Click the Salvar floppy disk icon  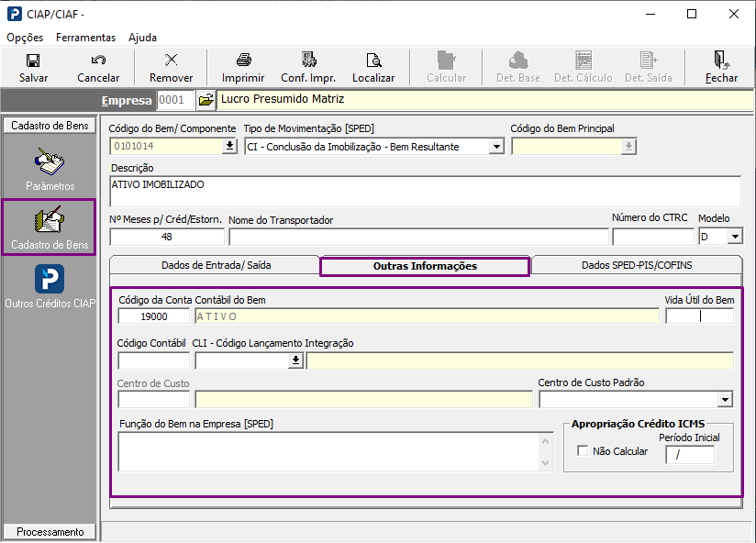[x=33, y=61]
